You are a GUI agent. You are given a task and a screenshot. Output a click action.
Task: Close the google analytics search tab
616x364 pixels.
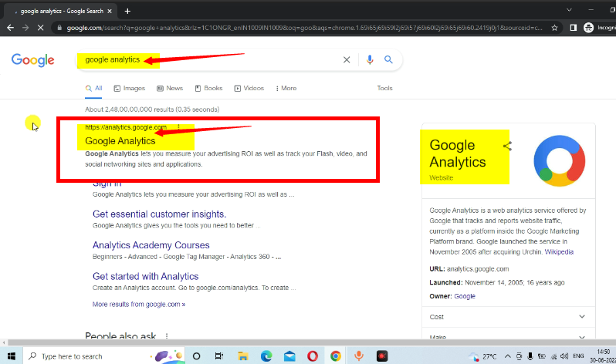click(x=110, y=11)
